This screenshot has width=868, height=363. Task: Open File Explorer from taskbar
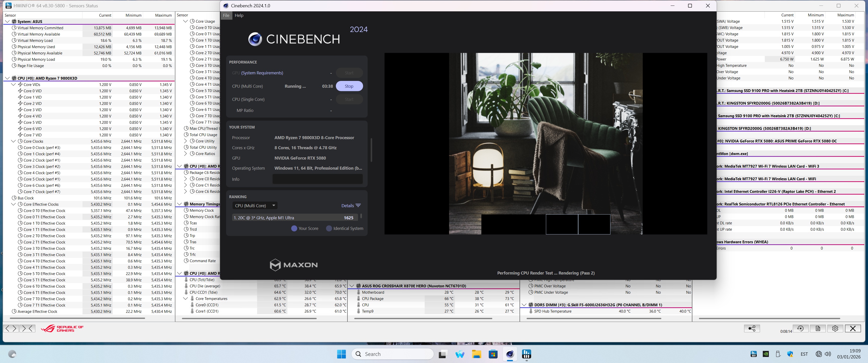pos(476,354)
